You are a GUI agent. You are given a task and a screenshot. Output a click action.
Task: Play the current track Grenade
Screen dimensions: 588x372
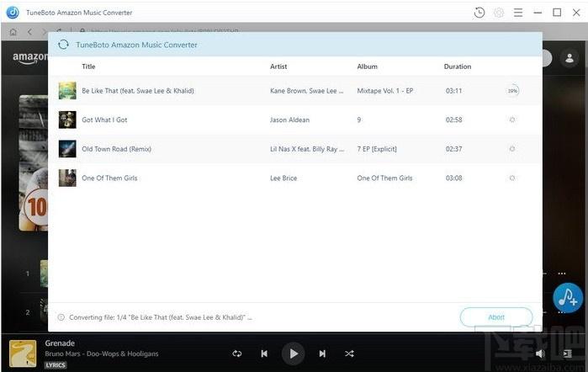tap(294, 353)
